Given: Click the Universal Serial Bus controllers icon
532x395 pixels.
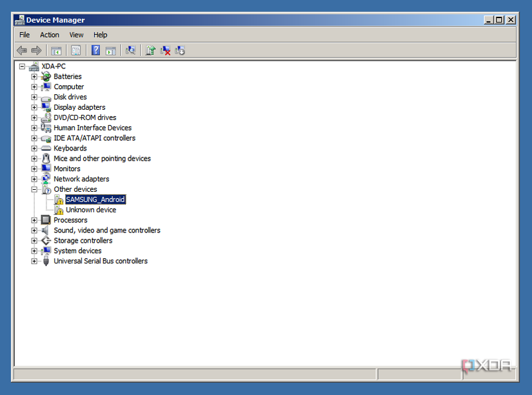Looking at the screenshot, I should tap(46, 261).
